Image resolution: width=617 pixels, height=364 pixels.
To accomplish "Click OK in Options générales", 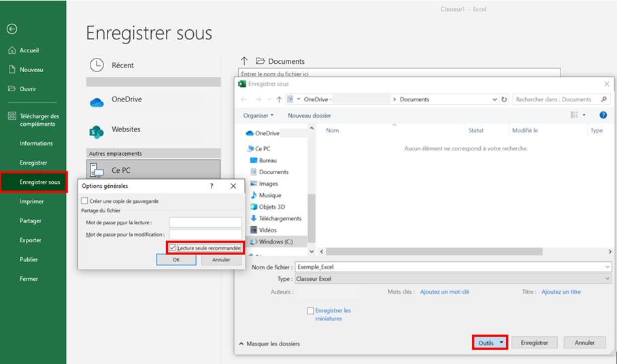I will (x=176, y=260).
